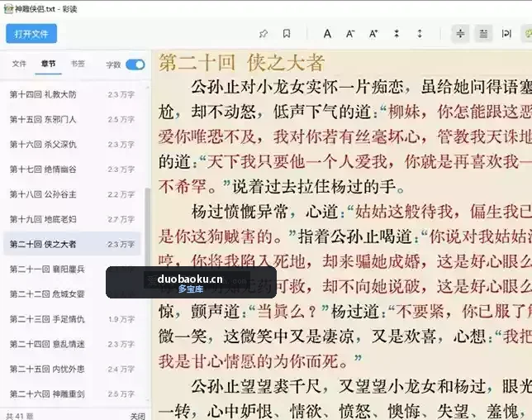532x420 pixels.
Task: Toggle the paragraph spacing icon with divider line
Action: click(x=460, y=34)
